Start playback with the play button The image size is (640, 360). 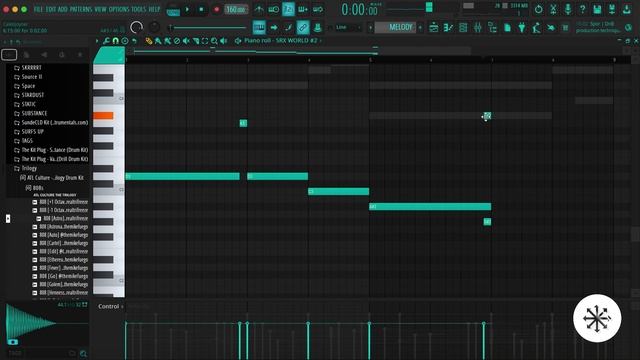187,9
